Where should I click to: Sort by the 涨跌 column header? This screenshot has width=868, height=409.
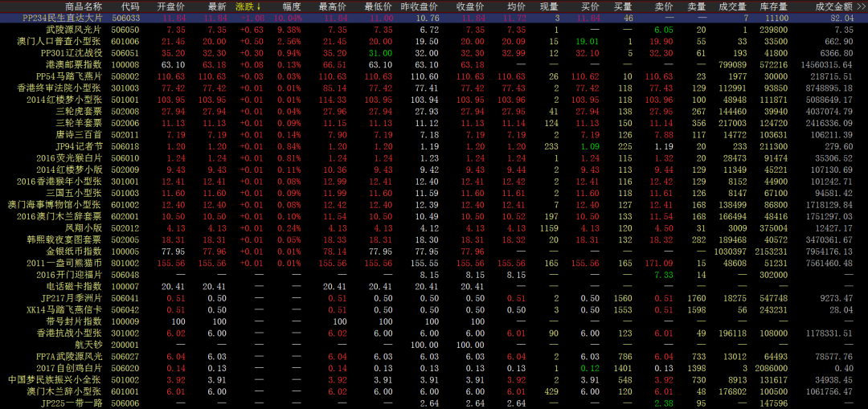[247, 6]
